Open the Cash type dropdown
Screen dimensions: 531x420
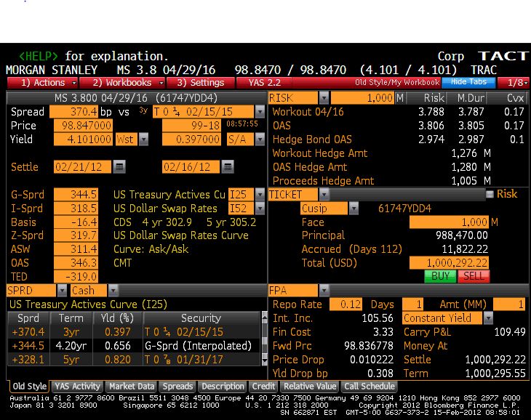click(x=113, y=290)
